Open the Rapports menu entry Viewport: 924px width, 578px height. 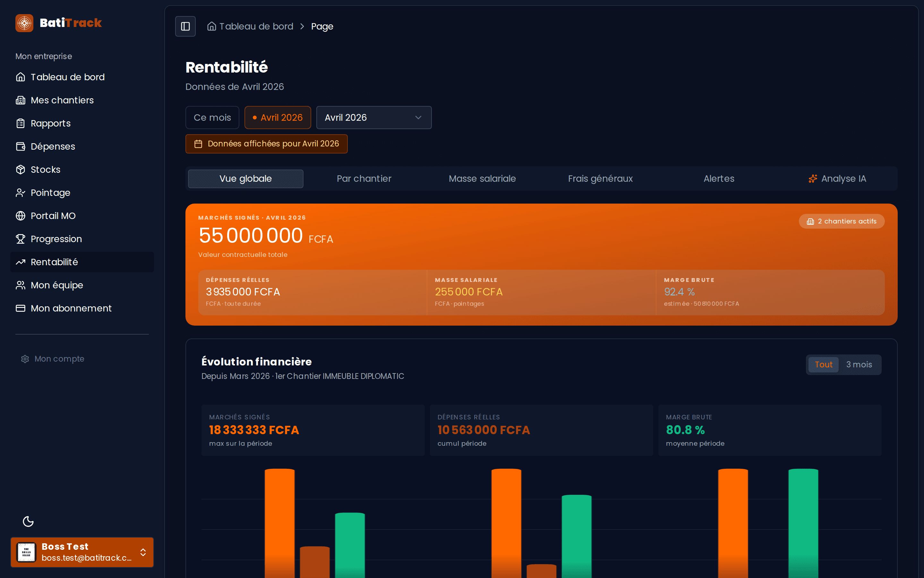coord(82,124)
